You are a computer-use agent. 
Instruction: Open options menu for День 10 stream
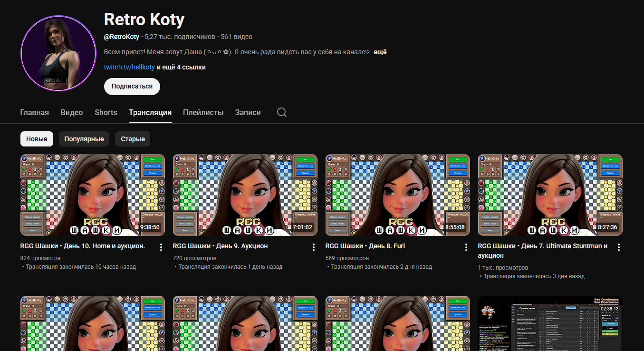[161, 247]
